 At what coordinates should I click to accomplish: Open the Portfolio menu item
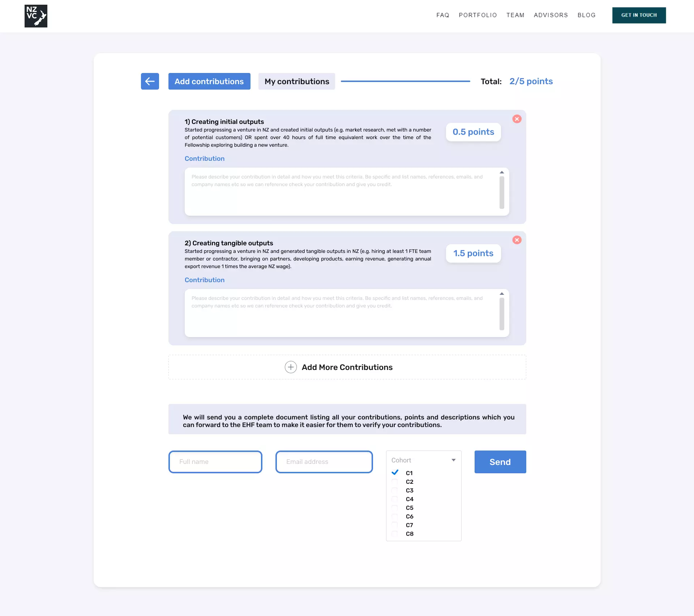pyautogui.click(x=478, y=15)
